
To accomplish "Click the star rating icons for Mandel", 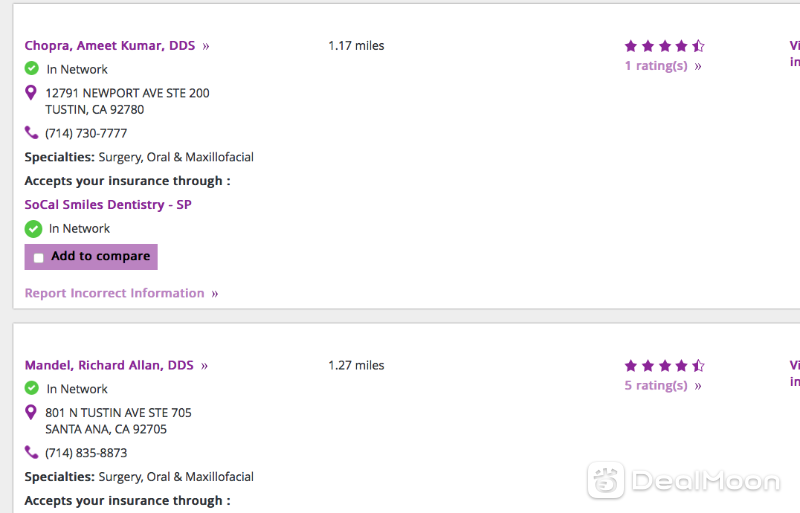I will (x=664, y=366).
